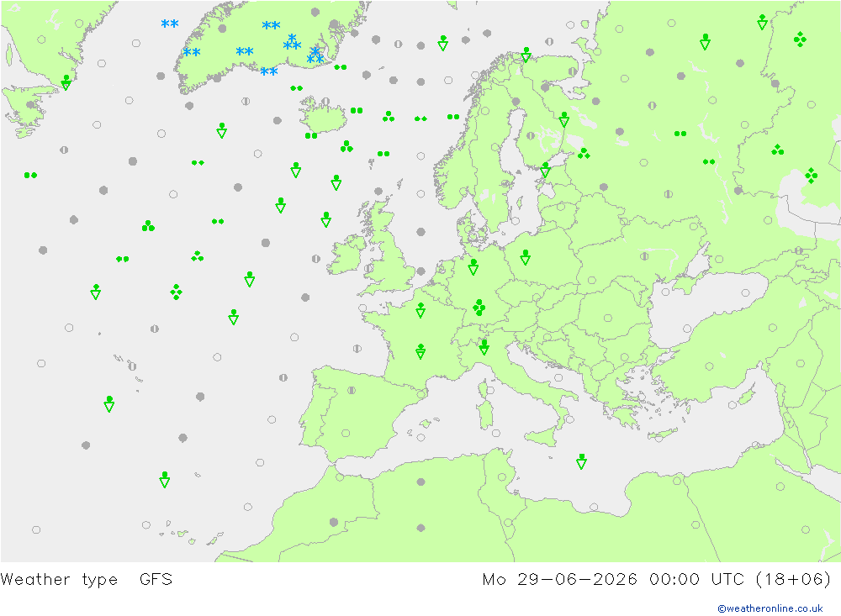Click the heavy rain four-dot symbol over southern Germany
841x616 pixels.
coord(479,308)
